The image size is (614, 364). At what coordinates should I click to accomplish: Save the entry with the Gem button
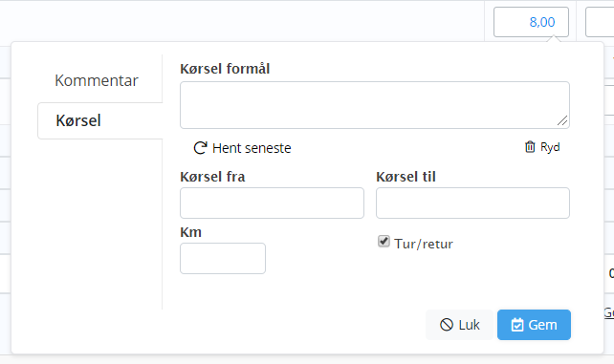[x=534, y=325]
